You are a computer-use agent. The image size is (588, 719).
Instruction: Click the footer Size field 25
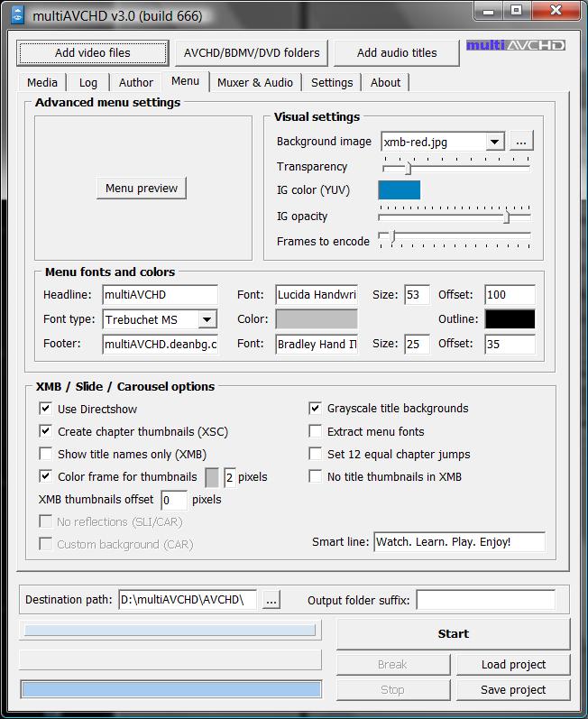(417, 344)
